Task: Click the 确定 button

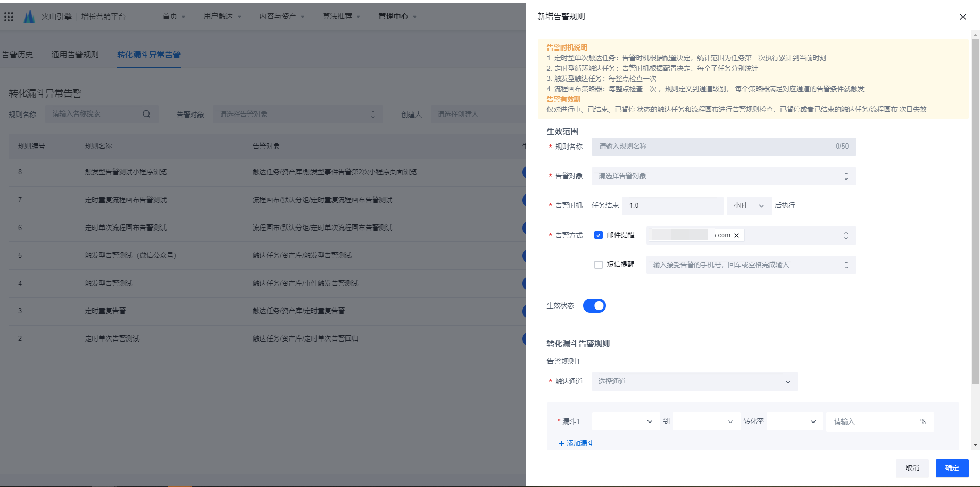Action: coord(952,468)
